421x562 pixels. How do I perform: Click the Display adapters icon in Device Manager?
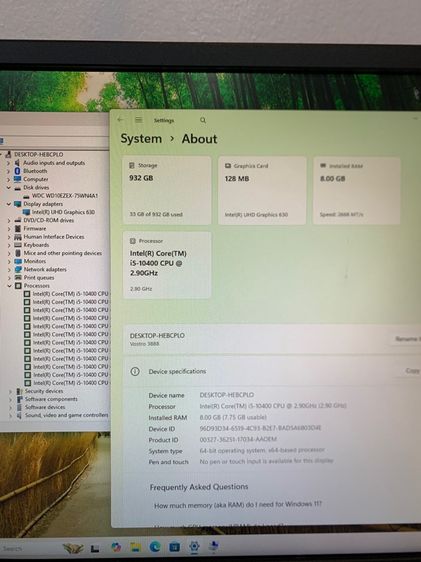tap(18, 204)
